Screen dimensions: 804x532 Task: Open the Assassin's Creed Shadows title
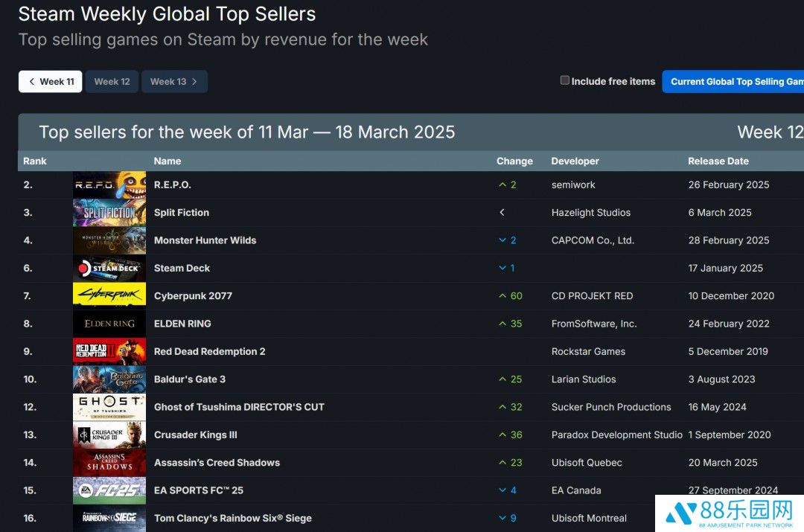coord(217,462)
